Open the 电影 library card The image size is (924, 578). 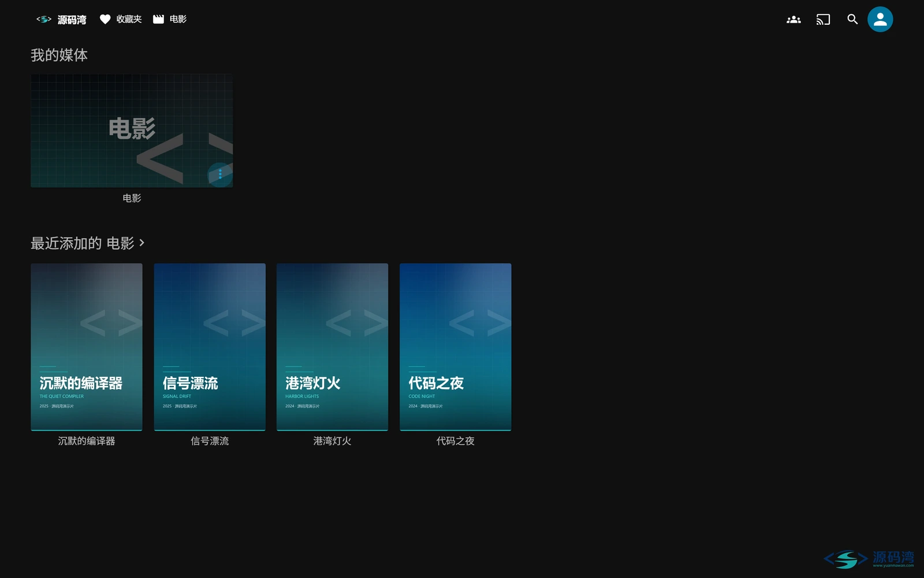pyautogui.click(x=132, y=131)
